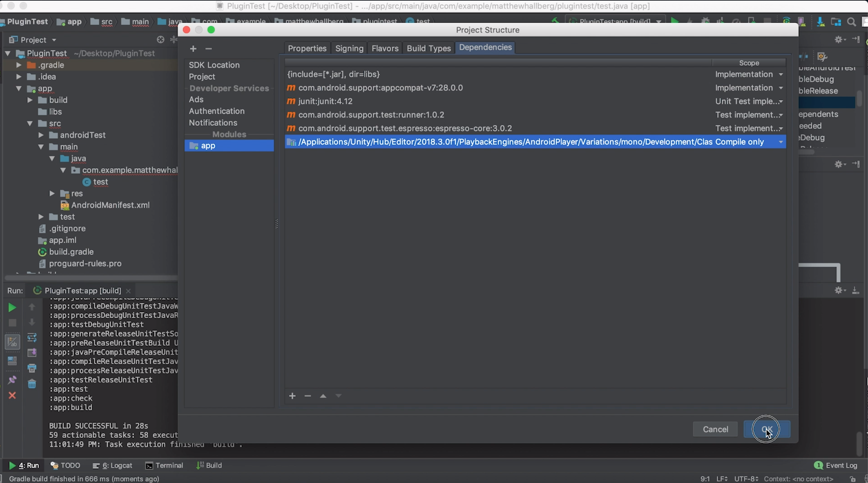868x483 pixels.
Task: Rerun the build with the green play icon in Run panel
Action: 12,307
